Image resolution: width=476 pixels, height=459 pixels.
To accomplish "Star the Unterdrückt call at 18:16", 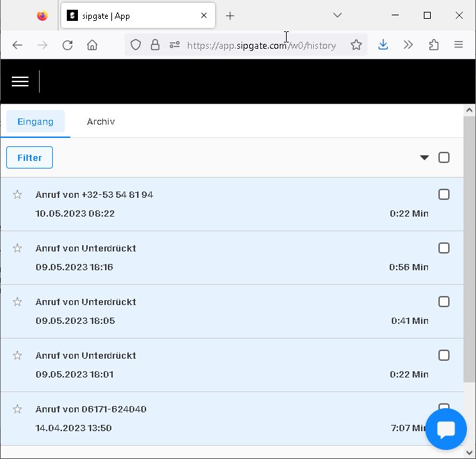I will 18,249.
